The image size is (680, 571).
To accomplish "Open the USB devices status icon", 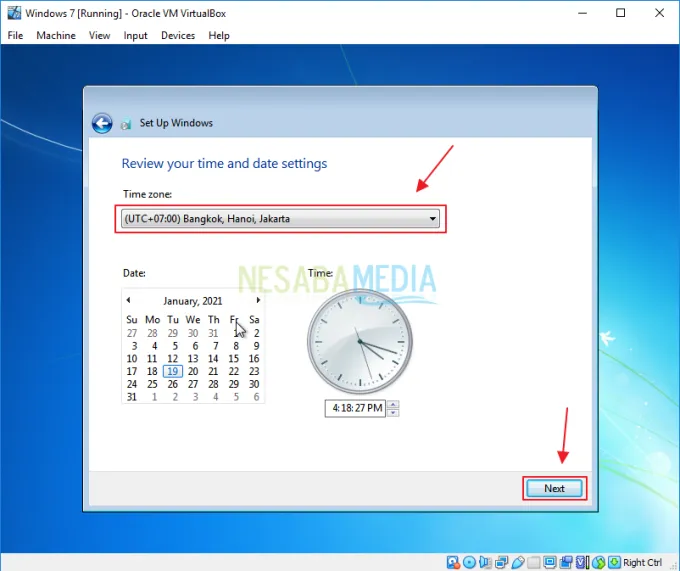I will coord(517,562).
